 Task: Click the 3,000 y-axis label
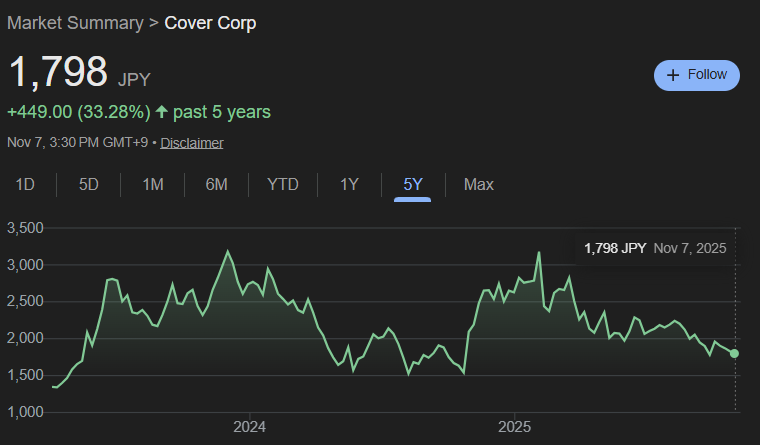pyautogui.click(x=25, y=265)
